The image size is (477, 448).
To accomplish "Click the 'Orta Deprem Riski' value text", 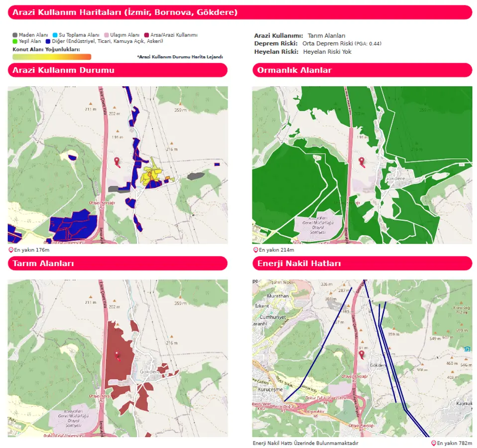I will click(x=328, y=43).
